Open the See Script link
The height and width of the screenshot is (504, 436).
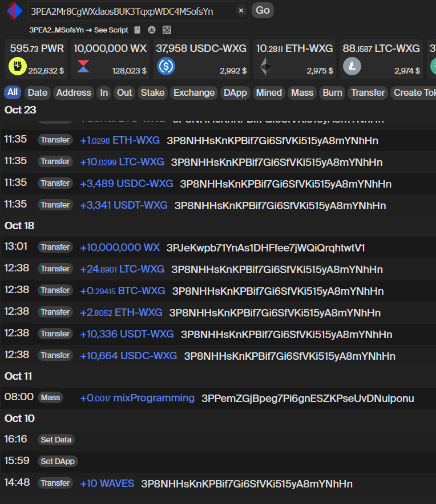coord(111,30)
